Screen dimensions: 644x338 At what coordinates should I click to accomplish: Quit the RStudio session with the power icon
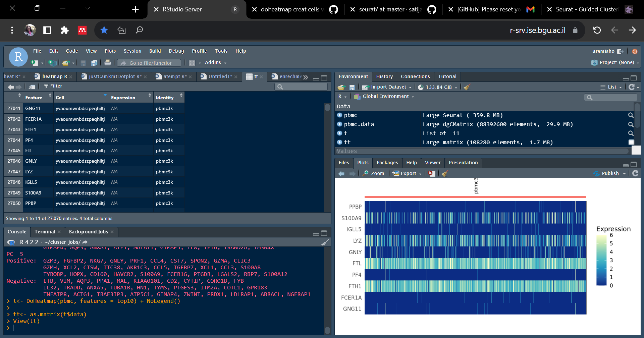click(634, 51)
